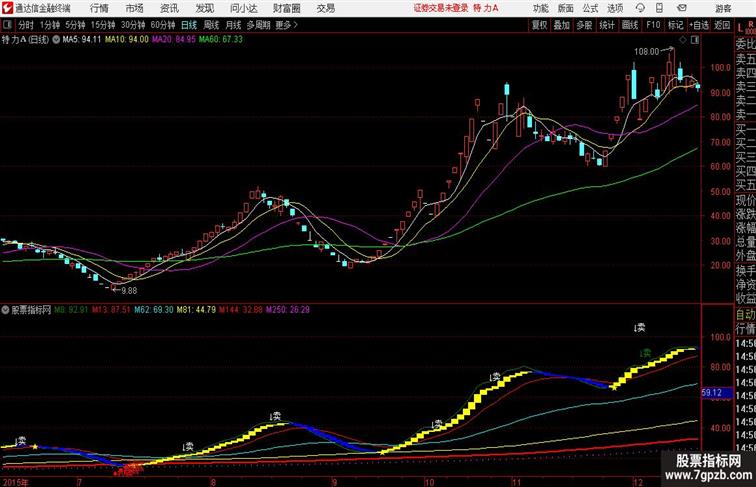
Task: Click the 9.88 low price label
Action: 129,291
